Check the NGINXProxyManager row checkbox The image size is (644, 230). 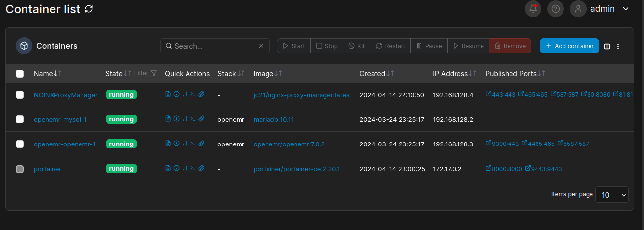[20, 95]
